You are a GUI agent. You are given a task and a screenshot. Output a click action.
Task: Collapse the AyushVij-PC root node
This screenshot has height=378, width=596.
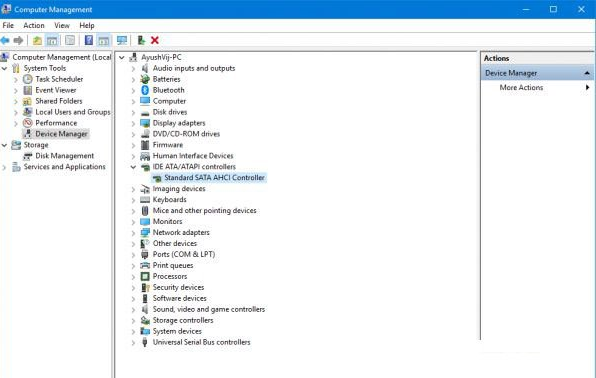point(122,57)
